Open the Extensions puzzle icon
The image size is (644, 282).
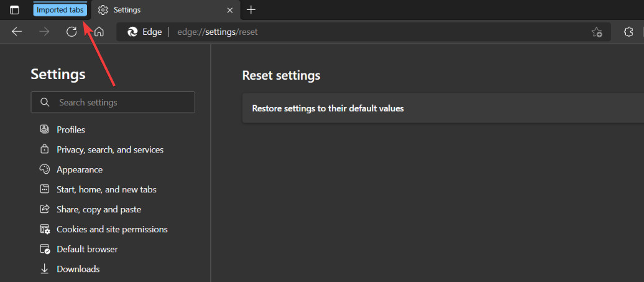click(628, 32)
